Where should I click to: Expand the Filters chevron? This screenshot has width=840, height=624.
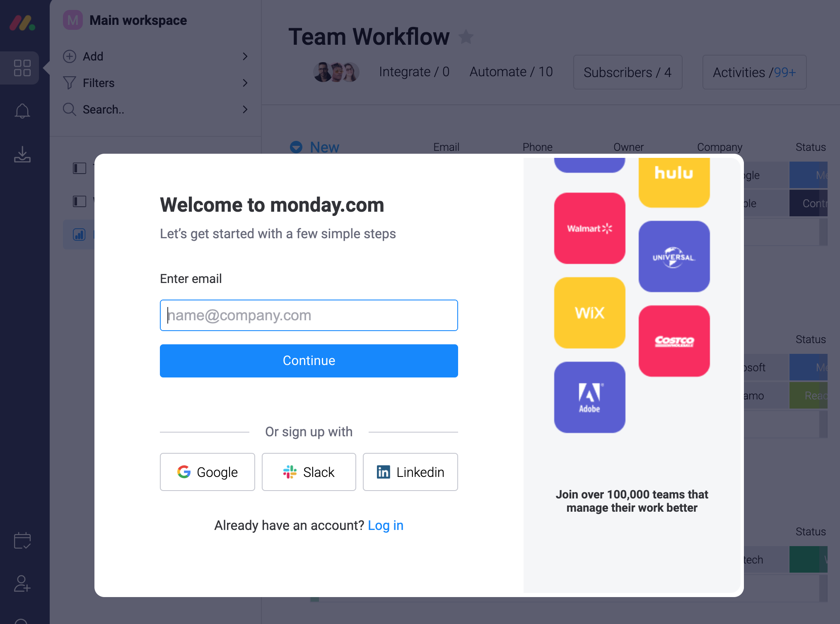click(245, 83)
